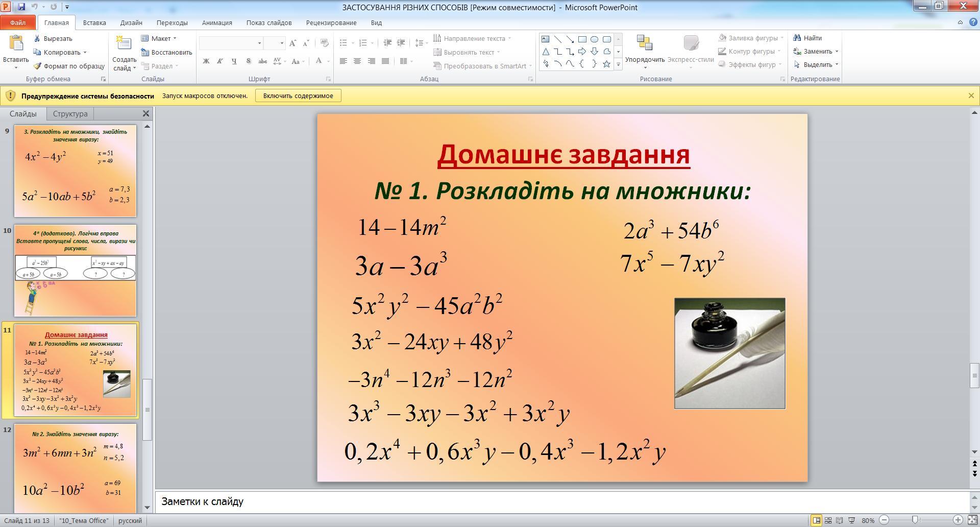This screenshot has height=527, width=980.
Task: Open the File (Файл) tab
Action: [18, 22]
